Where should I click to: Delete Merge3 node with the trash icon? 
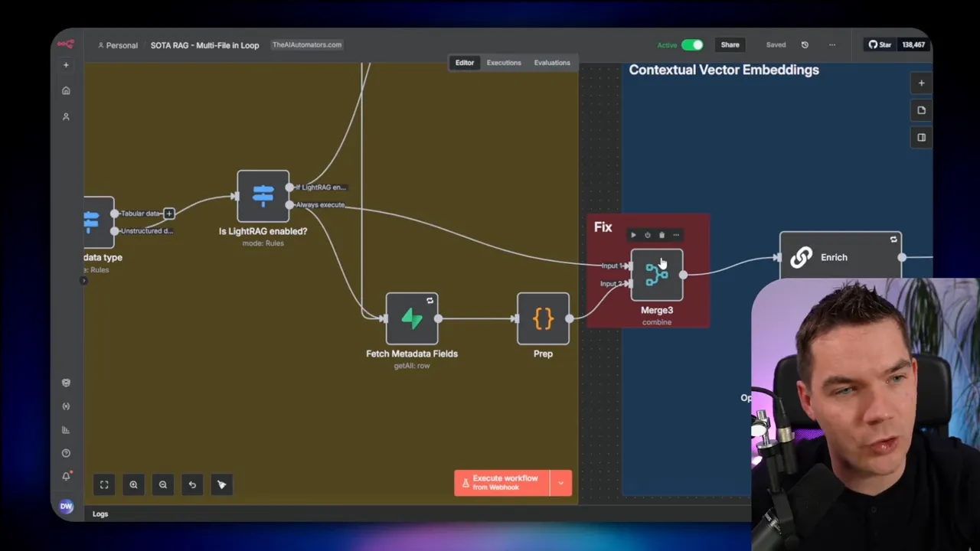[661, 235]
